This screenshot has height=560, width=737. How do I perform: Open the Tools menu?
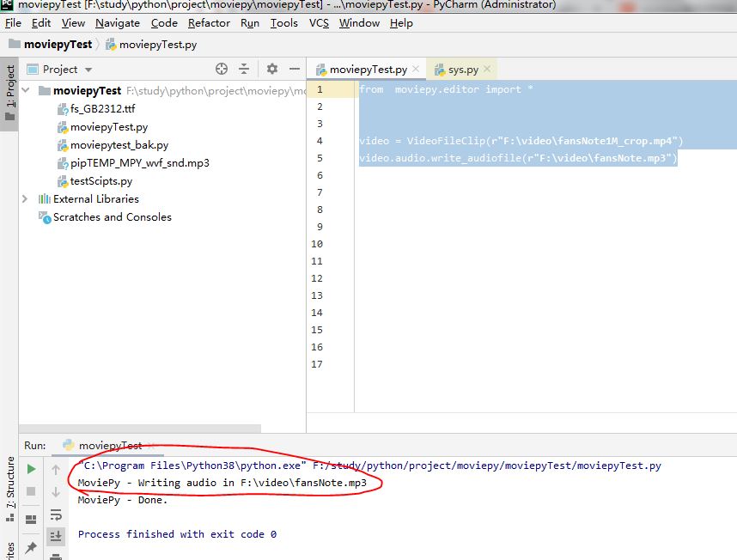[x=284, y=23]
